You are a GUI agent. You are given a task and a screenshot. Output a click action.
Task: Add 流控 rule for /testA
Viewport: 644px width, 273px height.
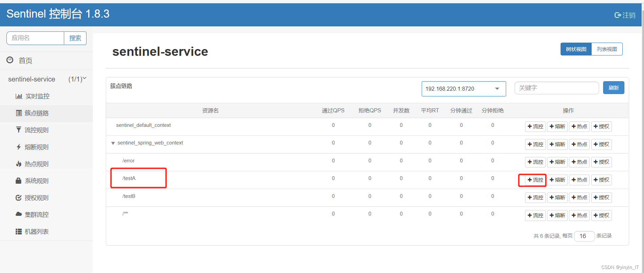[x=535, y=180]
